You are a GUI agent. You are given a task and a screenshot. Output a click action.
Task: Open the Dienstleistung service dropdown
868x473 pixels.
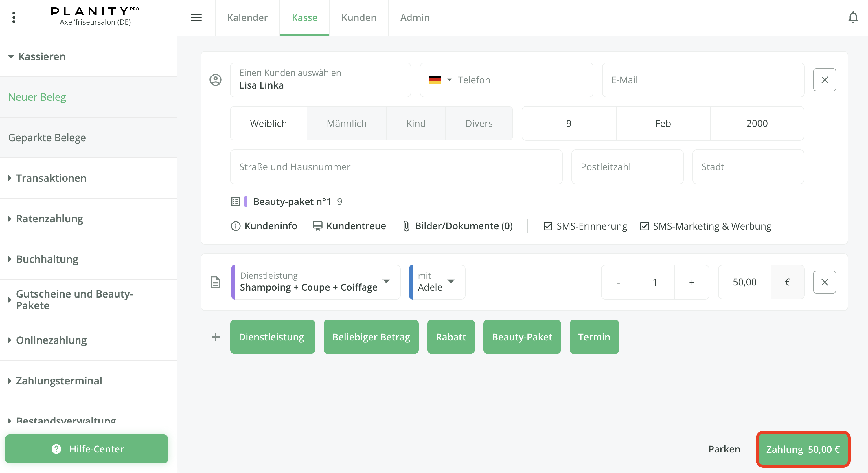pyautogui.click(x=386, y=281)
